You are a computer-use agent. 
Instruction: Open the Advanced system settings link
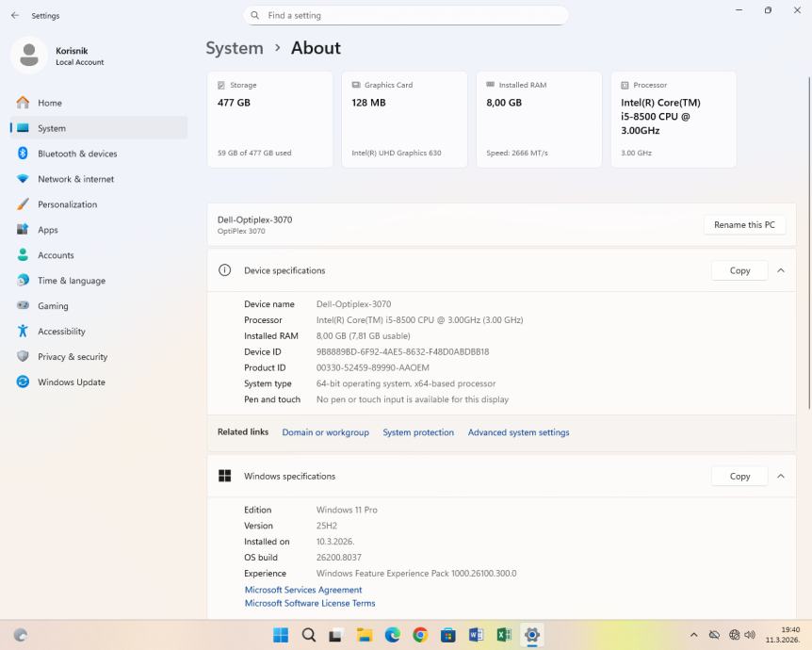[x=518, y=432]
